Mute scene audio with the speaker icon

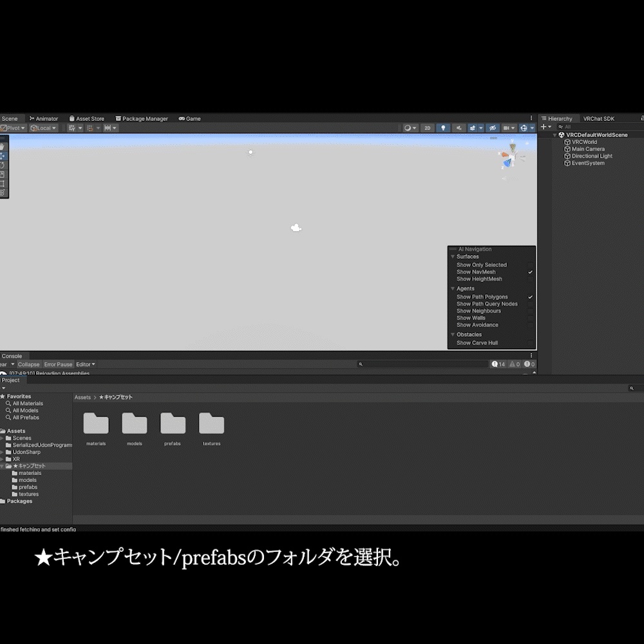coord(459,128)
